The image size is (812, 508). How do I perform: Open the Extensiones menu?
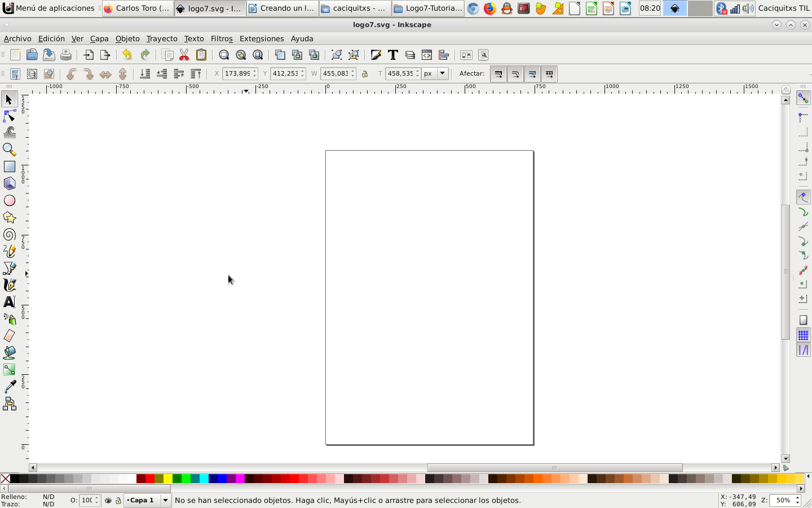pos(262,38)
